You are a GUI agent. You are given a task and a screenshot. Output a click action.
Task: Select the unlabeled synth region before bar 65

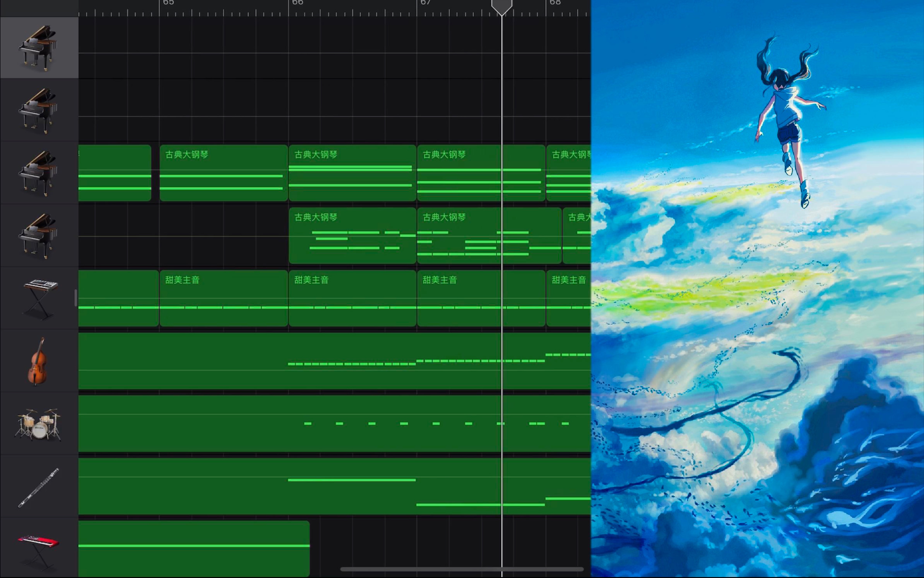[118, 298]
